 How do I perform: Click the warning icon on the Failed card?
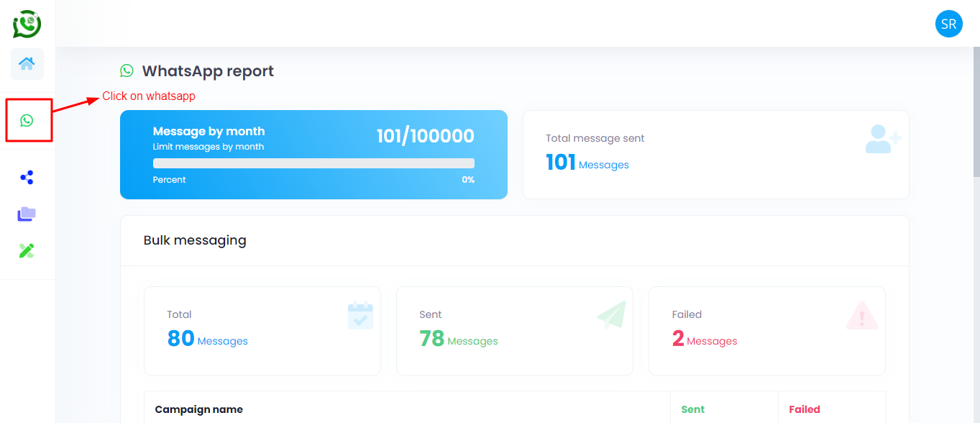coord(861,315)
